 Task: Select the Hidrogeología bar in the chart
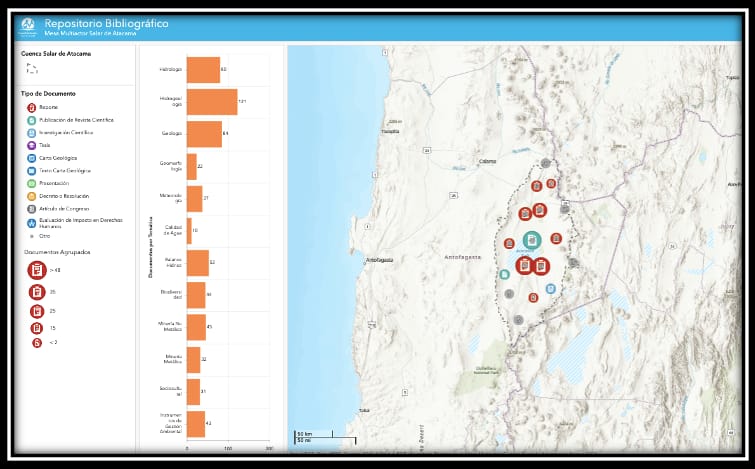(211, 102)
